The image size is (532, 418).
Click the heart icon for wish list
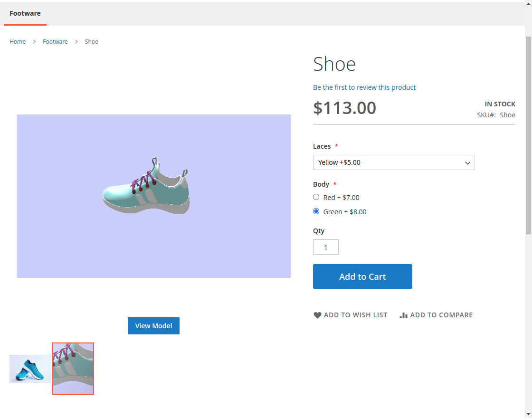[x=317, y=314]
